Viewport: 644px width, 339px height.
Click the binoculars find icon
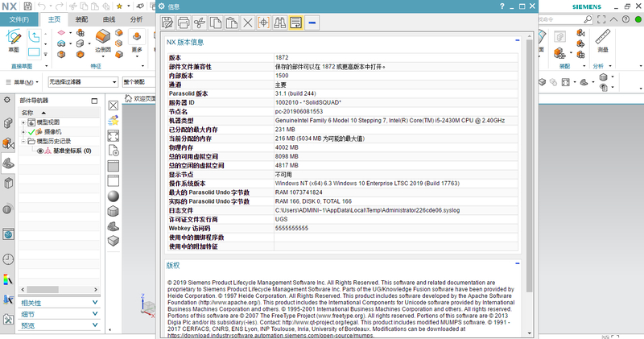pyautogui.click(x=279, y=22)
